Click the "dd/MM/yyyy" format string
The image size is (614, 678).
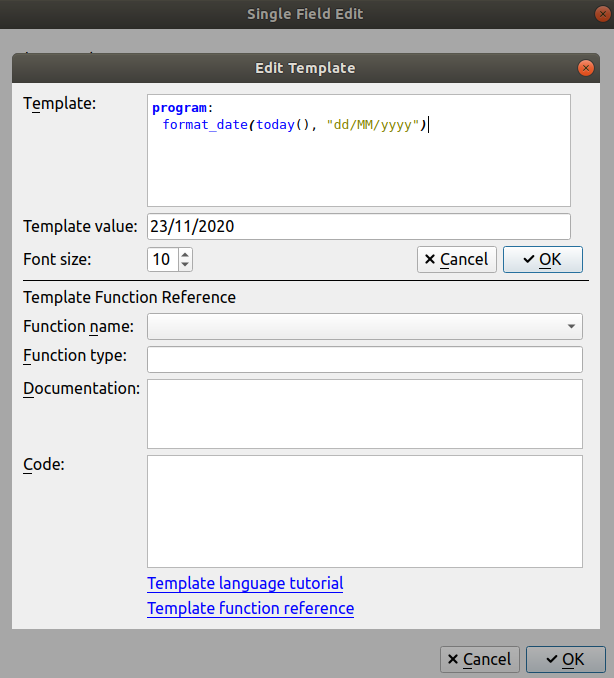373,125
